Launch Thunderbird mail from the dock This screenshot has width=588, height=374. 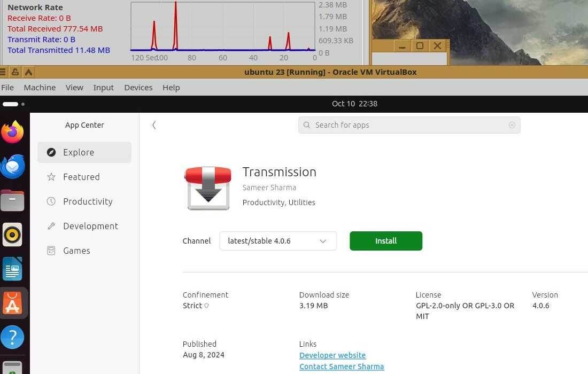pyautogui.click(x=12, y=166)
